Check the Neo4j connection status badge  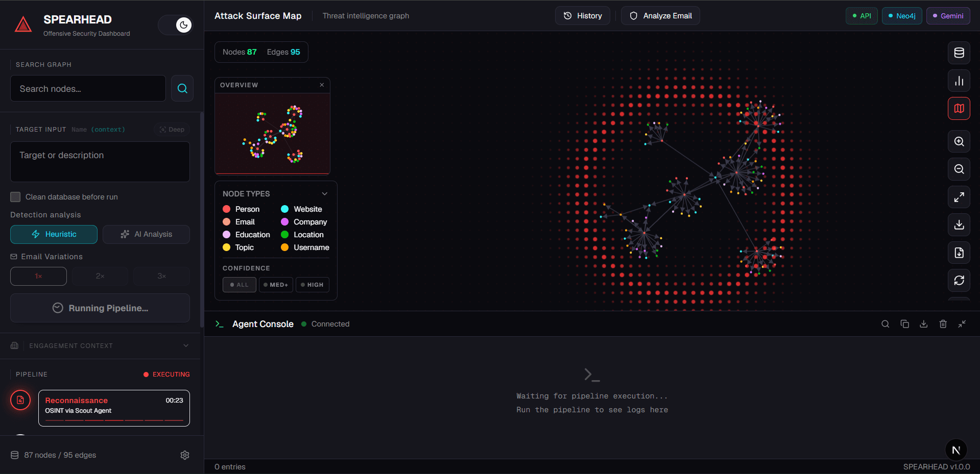coord(901,16)
